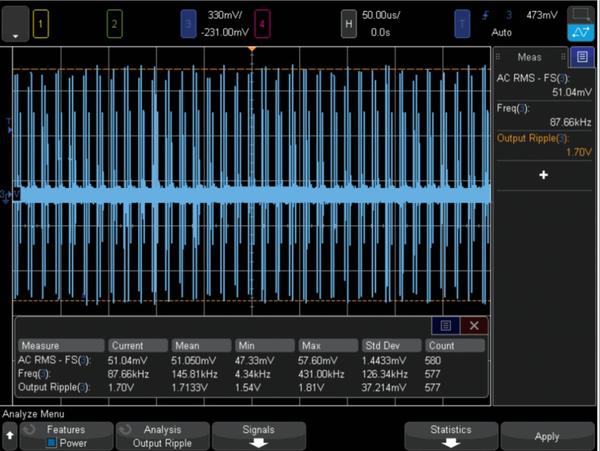Toggle channel 1 on
Screen dimensions: 600x451
click(x=39, y=22)
